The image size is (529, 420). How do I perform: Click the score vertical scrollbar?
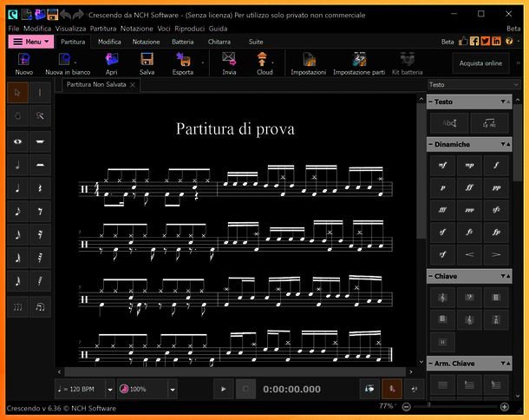point(421,171)
